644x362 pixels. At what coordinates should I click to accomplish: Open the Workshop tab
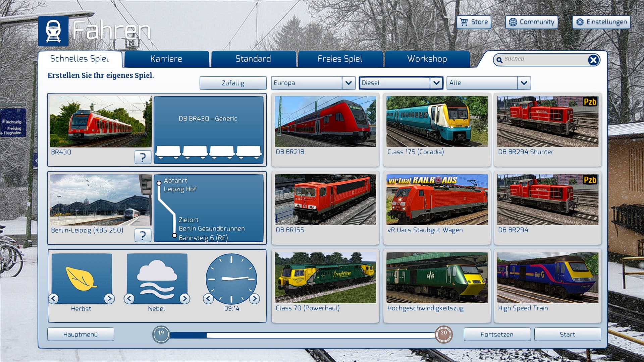coord(427,59)
